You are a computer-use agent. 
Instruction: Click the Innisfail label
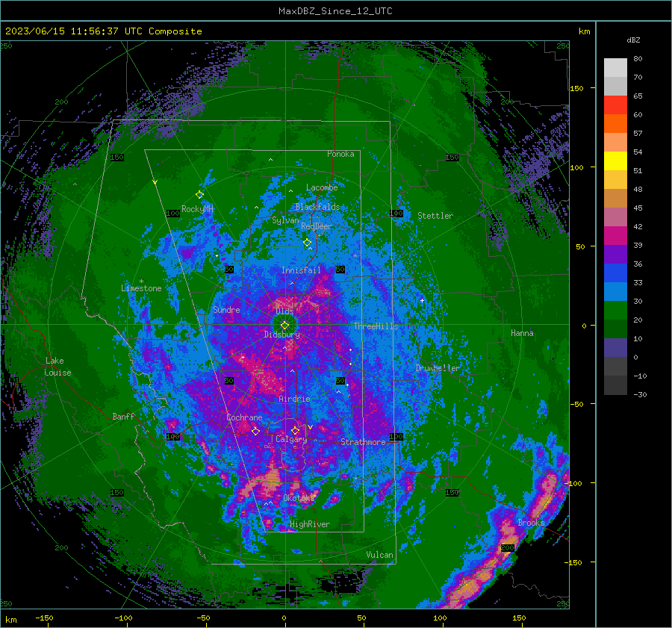(302, 270)
